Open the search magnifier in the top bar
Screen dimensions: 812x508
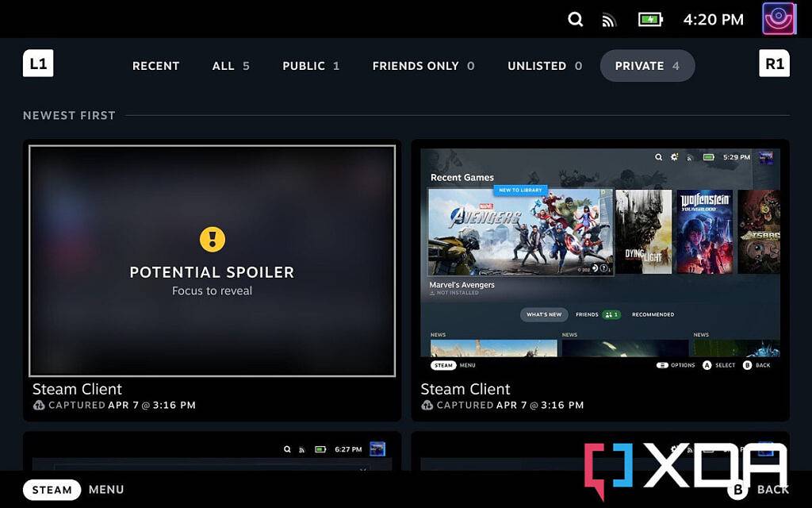point(576,20)
